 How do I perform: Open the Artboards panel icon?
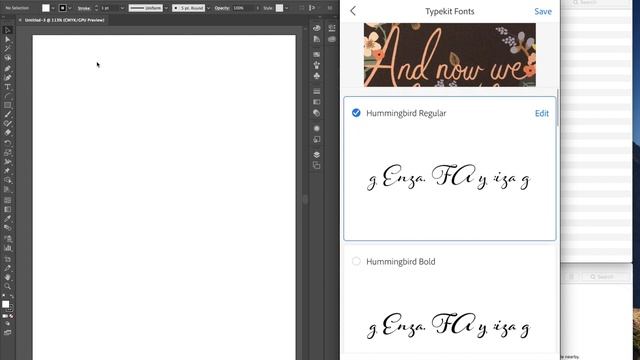[317, 165]
